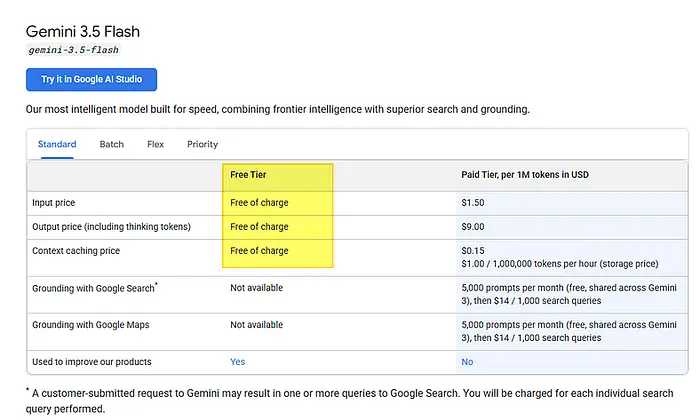700x420 pixels.
Task: Click the Grounding with Google Search row label
Action: click(95, 288)
